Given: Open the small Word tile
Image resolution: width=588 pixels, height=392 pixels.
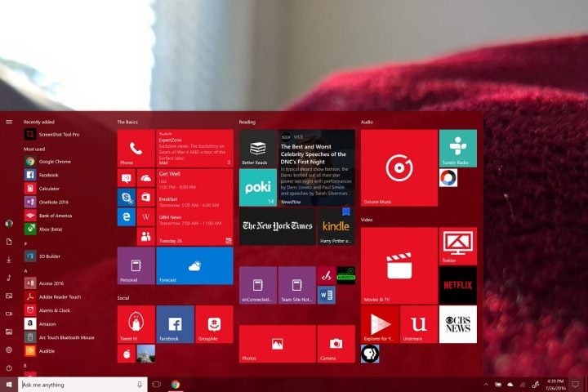Looking at the screenshot, I should (x=326, y=295).
